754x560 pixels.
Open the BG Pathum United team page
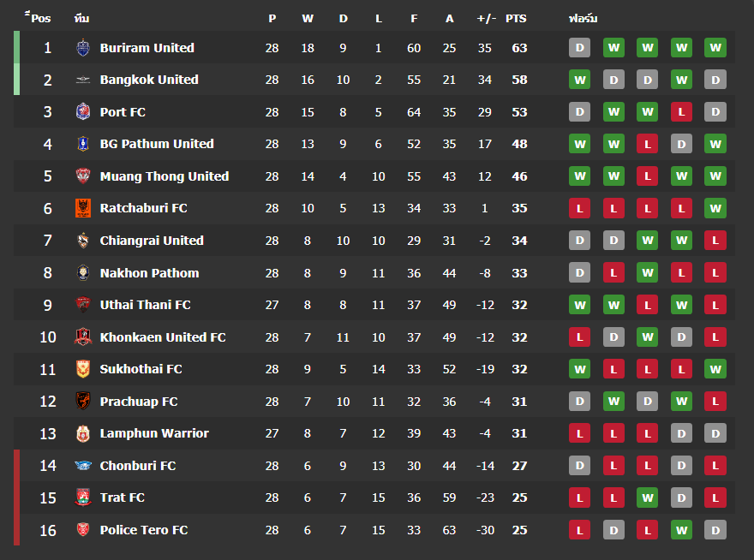click(x=157, y=144)
